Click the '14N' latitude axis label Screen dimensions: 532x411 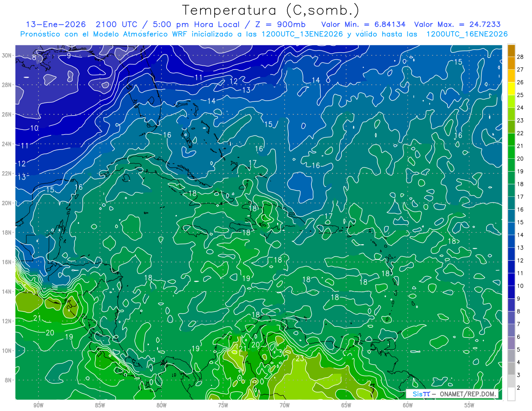point(7,292)
